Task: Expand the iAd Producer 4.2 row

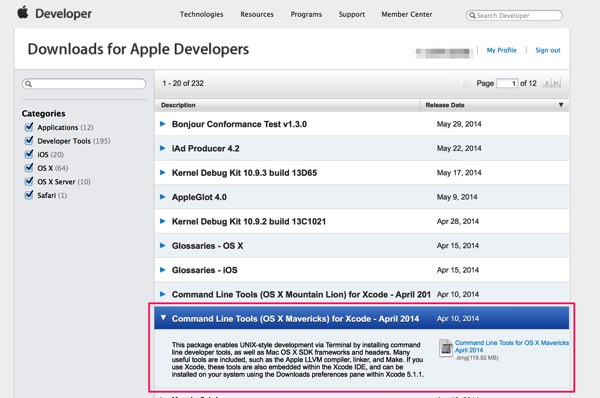Action: pyautogui.click(x=163, y=148)
